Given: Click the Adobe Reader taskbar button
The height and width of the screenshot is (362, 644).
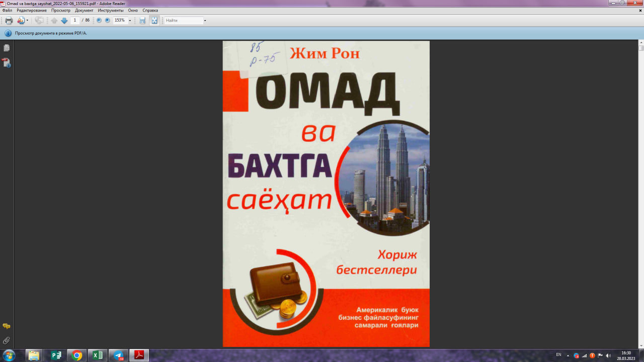Looking at the screenshot, I should tap(139, 355).
